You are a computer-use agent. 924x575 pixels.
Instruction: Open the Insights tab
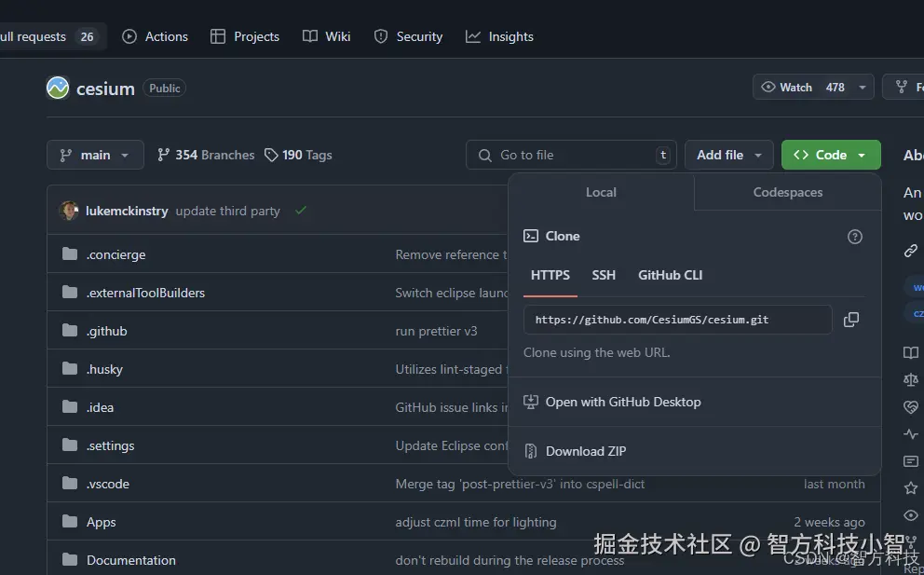tap(499, 36)
